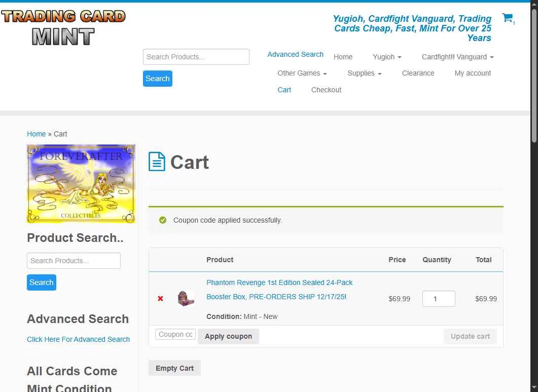
Task: Click the Update cart button
Action: point(470,336)
